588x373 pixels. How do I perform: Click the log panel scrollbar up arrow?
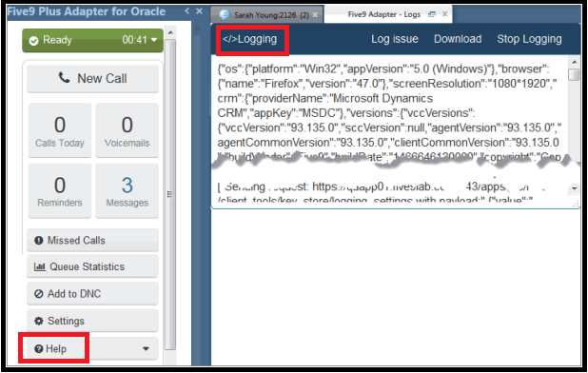574,62
